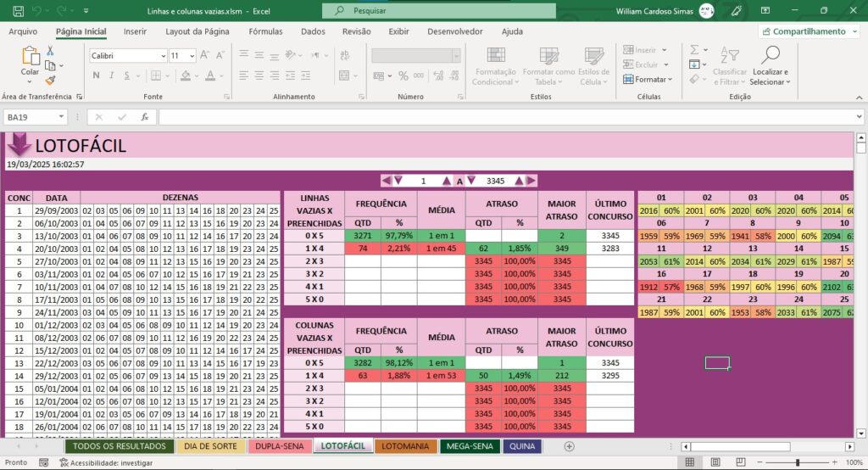
Task: Click the vertical scrollbar down arrow
Action: pyautogui.click(x=861, y=434)
